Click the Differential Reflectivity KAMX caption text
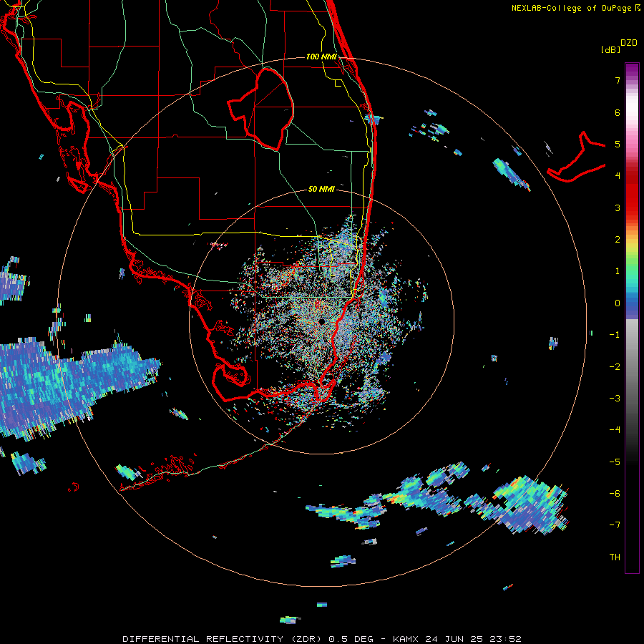Screen dimensions: 644x644 322,639
